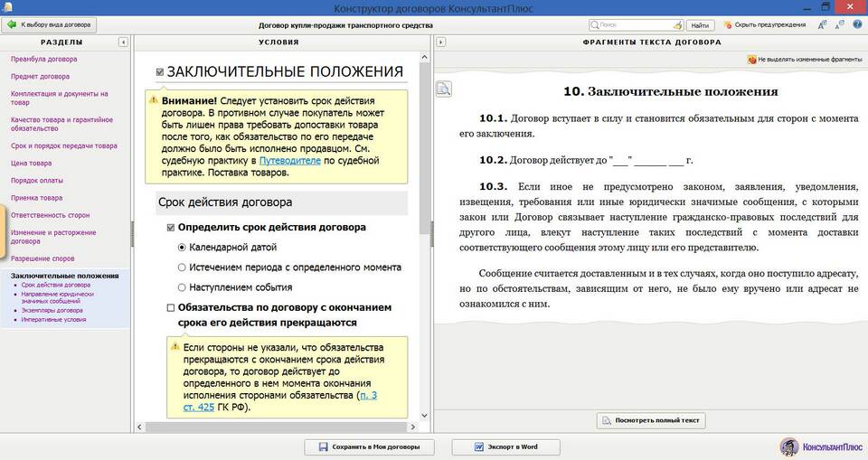Toggle 'ЗАКЛЮЧИТЕЛЬНЫЕ ПОЛОЖЕНИЯ' checkbox
The width and height of the screenshot is (868, 460).
(160, 72)
